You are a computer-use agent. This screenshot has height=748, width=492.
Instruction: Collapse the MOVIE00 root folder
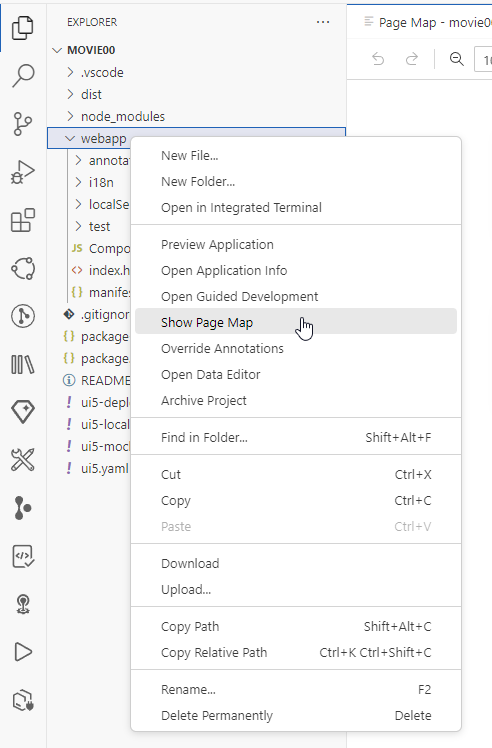click(x=57, y=50)
